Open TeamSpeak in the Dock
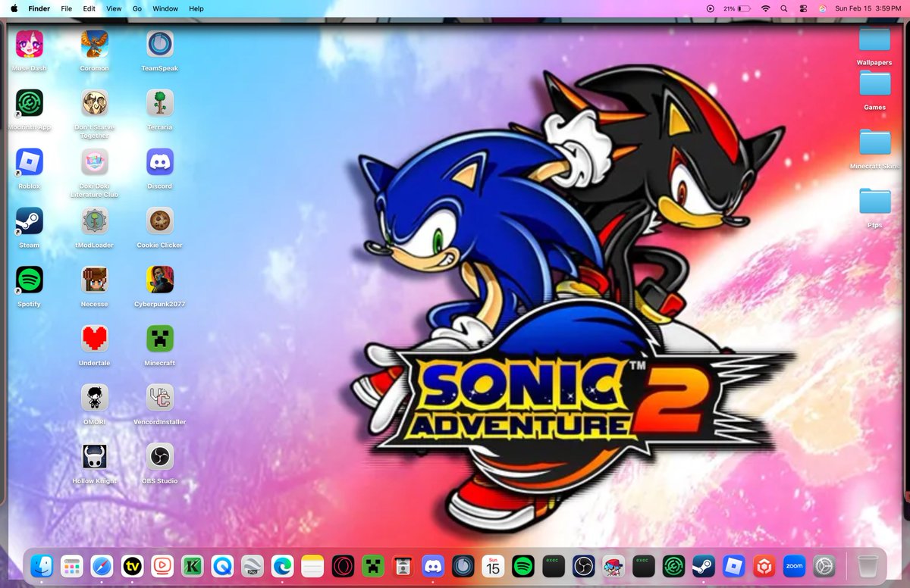The height and width of the screenshot is (588, 910). [x=463, y=565]
